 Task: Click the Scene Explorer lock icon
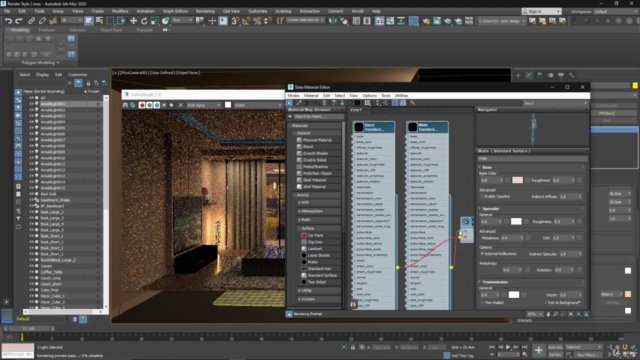88,83
